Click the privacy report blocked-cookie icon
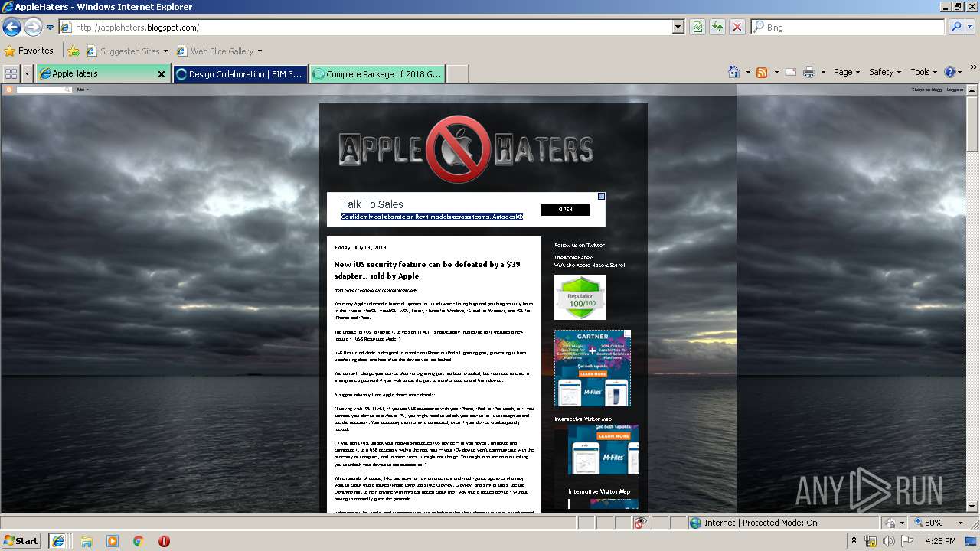 tap(640, 523)
